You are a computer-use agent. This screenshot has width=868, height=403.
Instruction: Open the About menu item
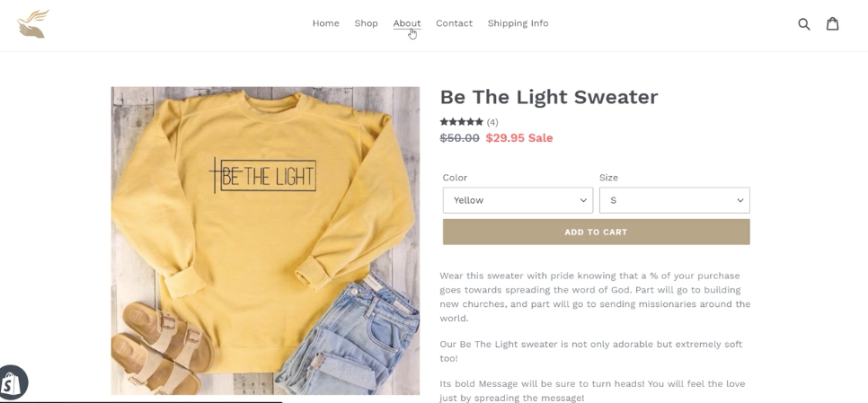tap(406, 23)
